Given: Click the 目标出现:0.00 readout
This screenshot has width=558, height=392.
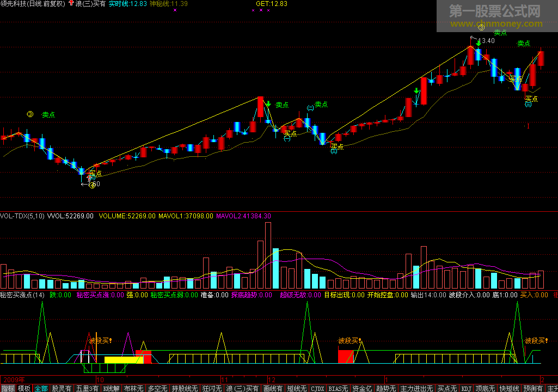Looking at the screenshot, I should (x=345, y=295).
